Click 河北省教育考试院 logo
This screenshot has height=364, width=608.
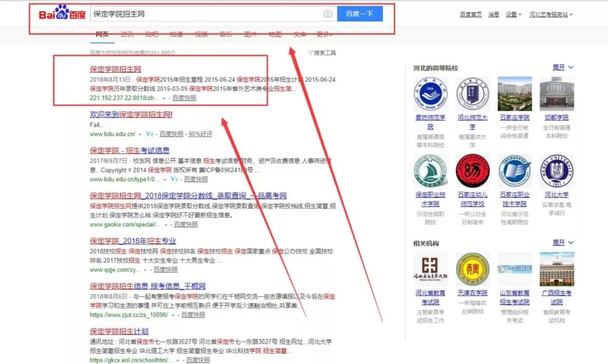tap(431, 269)
